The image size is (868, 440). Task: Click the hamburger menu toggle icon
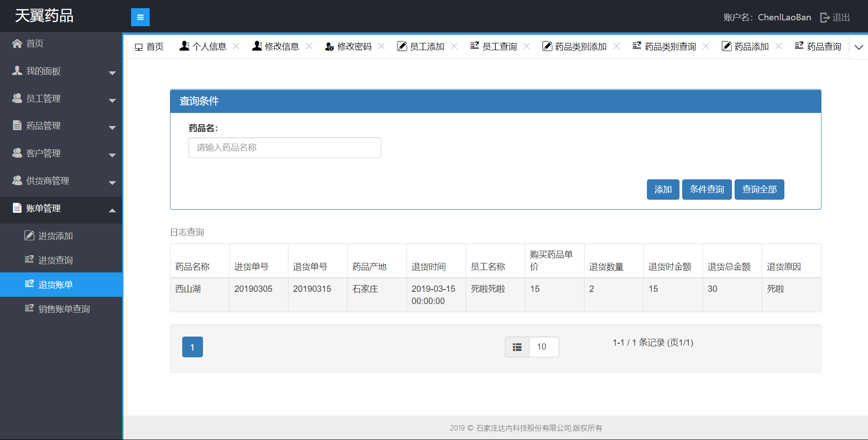pos(140,17)
